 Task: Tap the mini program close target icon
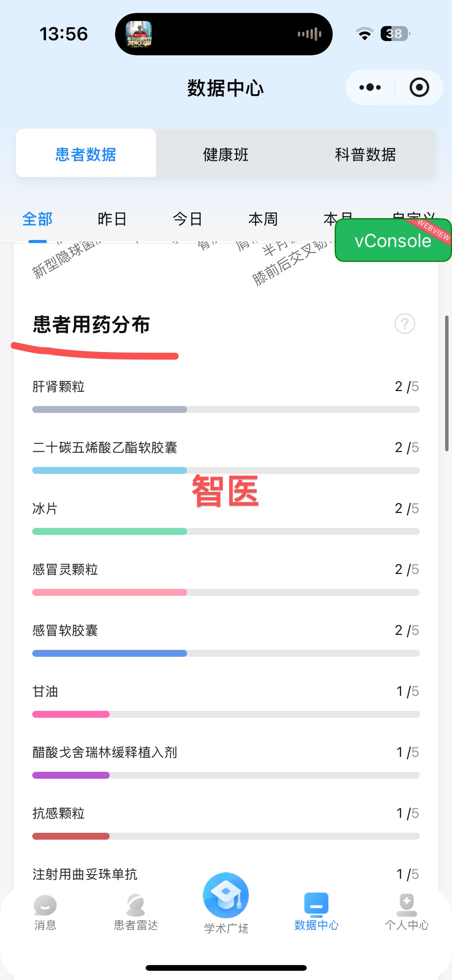(x=419, y=87)
